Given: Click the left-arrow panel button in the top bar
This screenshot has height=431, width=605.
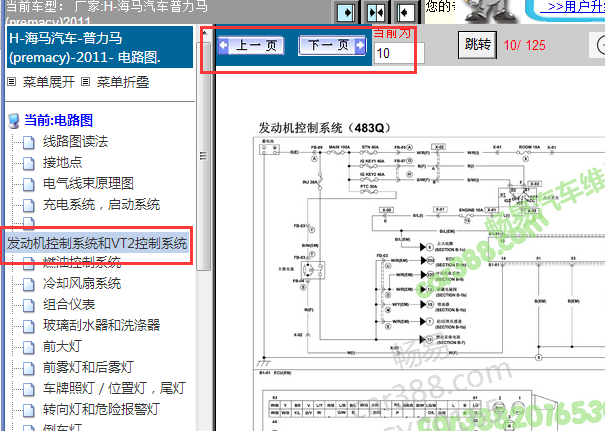Looking at the screenshot, I should tap(406, 12).
